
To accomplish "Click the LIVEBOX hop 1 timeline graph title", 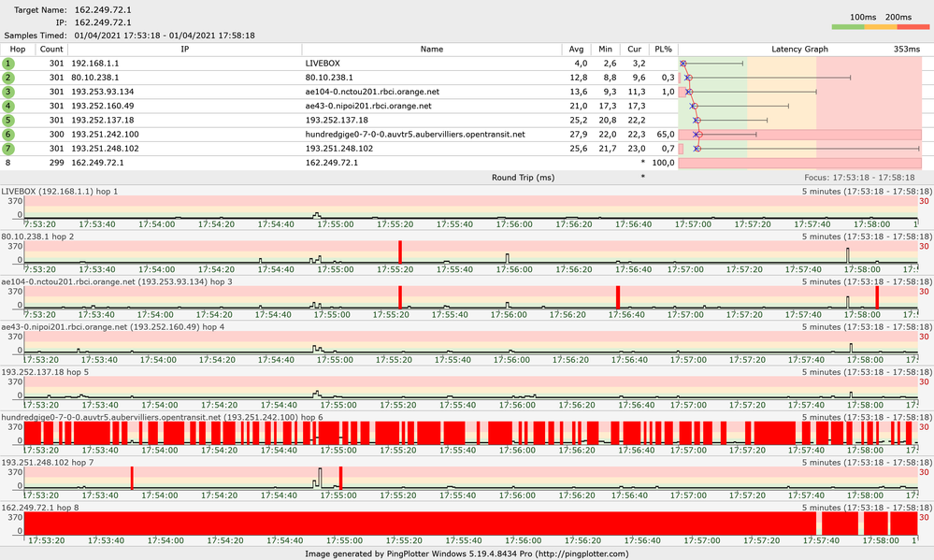I will (x=66, y=191).
